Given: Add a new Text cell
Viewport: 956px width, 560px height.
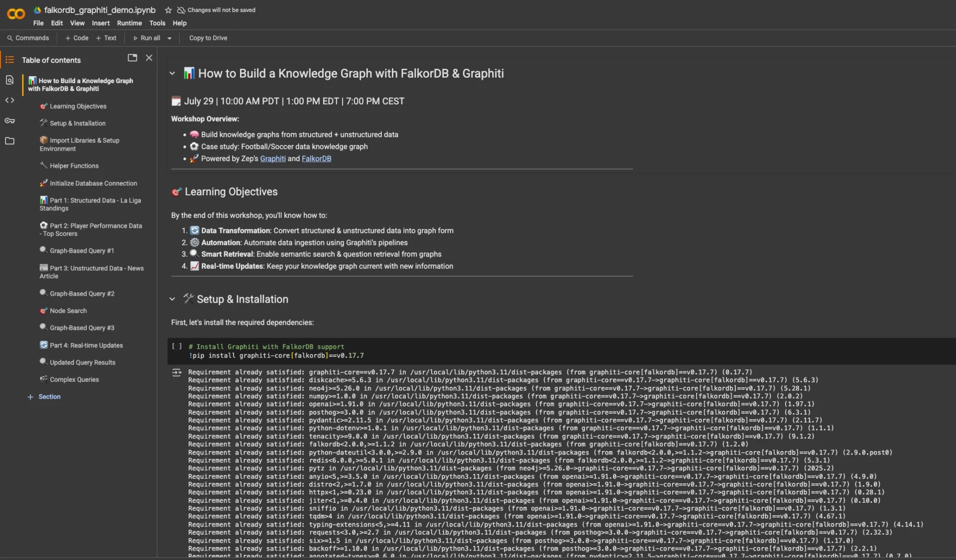Looking at the screenshot, I should [106, 38].
